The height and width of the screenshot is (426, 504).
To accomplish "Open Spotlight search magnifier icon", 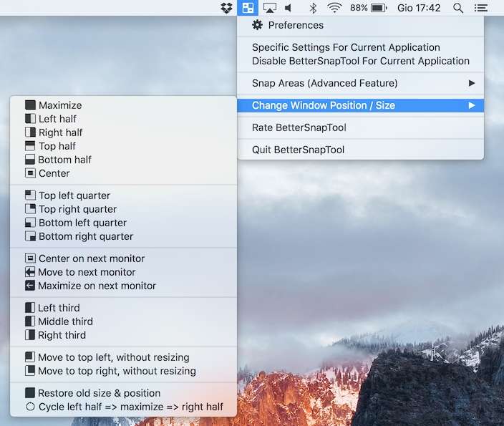I will (458, 8).
